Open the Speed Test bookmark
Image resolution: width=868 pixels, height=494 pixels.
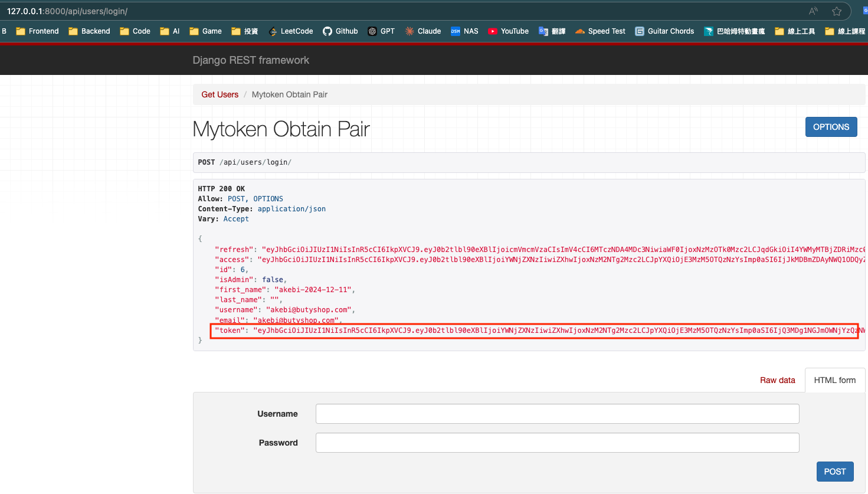tap(600, 31)
